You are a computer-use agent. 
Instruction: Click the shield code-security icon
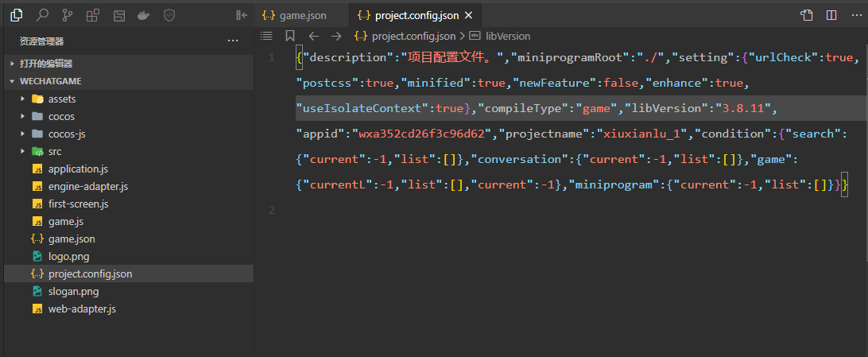point(169,15)
